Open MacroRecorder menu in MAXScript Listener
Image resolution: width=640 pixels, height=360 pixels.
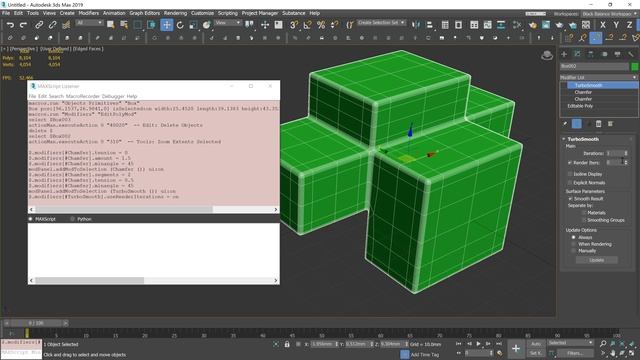(x=82, y=96)
